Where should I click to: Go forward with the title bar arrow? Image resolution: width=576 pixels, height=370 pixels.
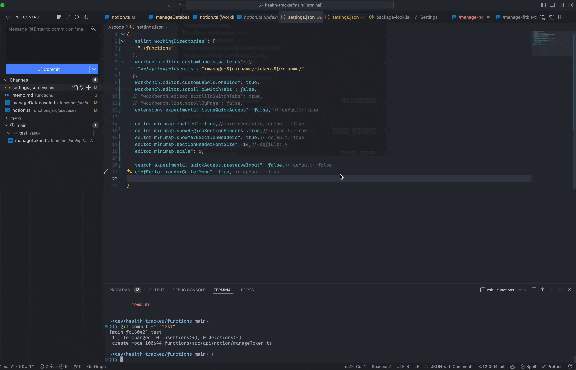pyautogui.click(x=180, y=5)
